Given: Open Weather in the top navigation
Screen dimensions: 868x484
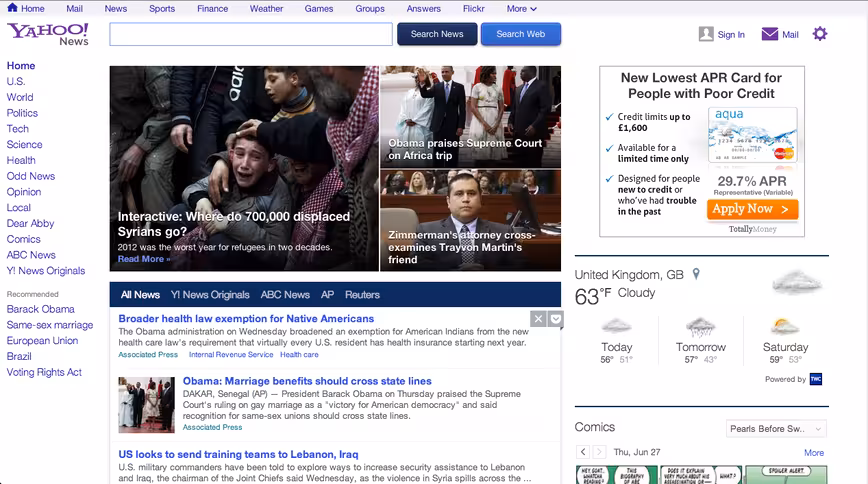Looking at the screenshot, I should (x=266, y=9).
